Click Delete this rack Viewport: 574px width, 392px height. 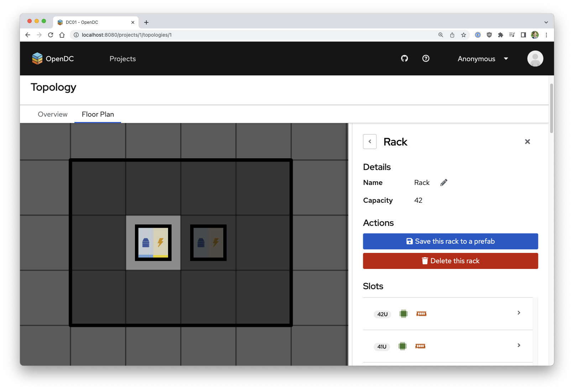[450, 261]
